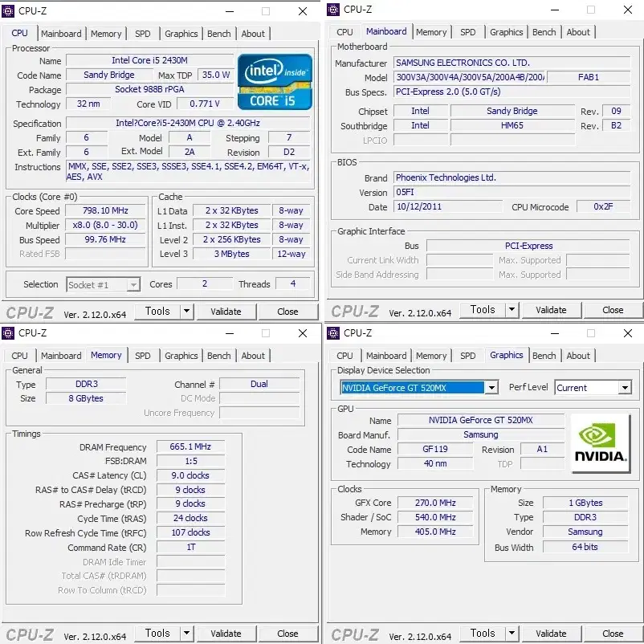Click the BIOS date 10/12/2011
644x644 pixels.
coord(448,206)
